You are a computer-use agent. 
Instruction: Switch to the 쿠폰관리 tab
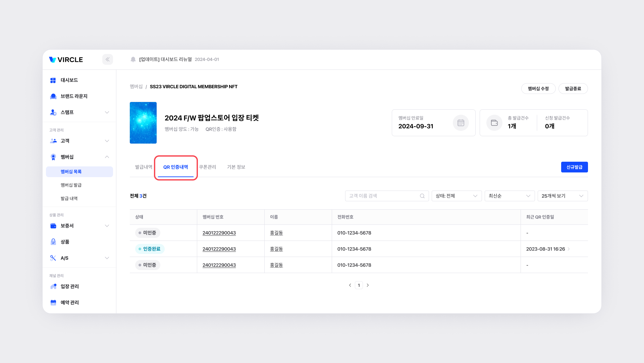point(207,167)
